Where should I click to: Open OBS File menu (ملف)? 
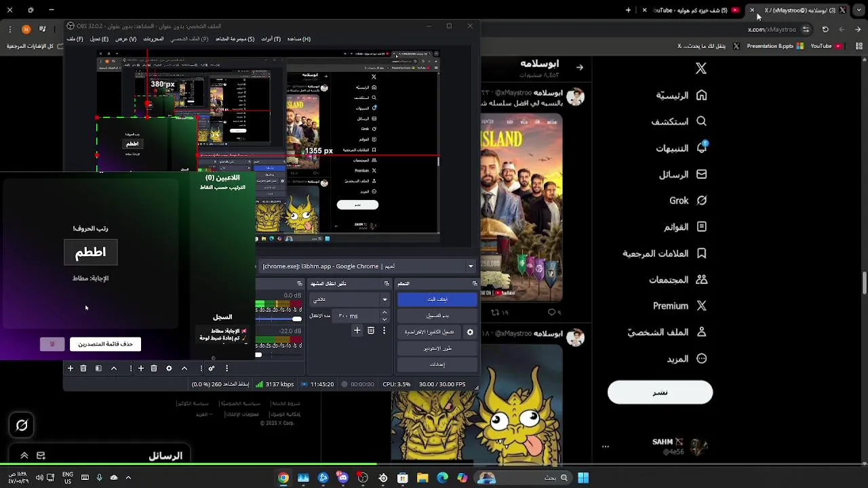point(75,39)
